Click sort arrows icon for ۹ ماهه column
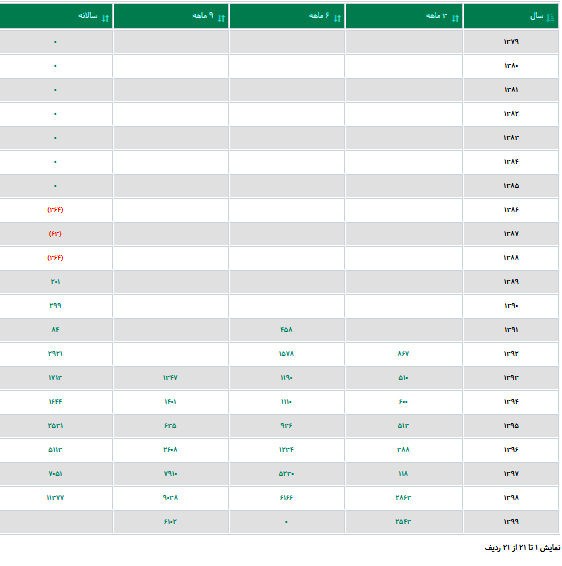This screenshot has width=562, height=566. [x=221, y=18]
